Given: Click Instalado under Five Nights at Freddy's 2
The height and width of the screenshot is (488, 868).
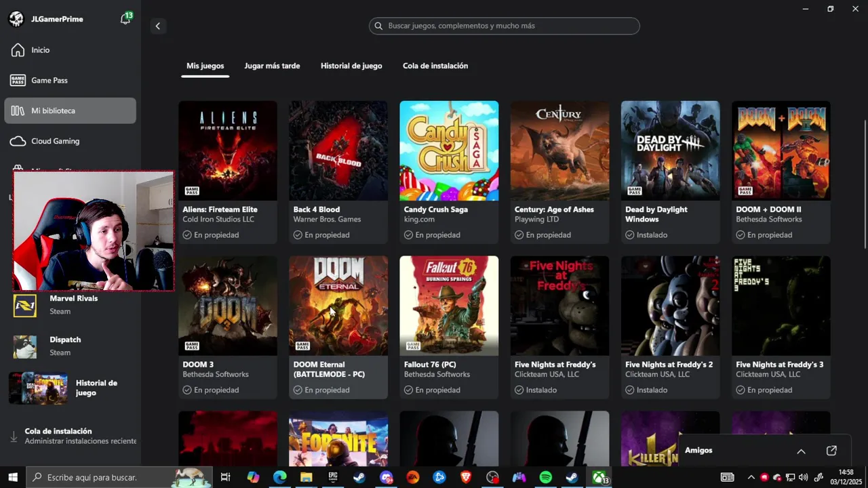Looking at the screenshot, I should point(646,390).
